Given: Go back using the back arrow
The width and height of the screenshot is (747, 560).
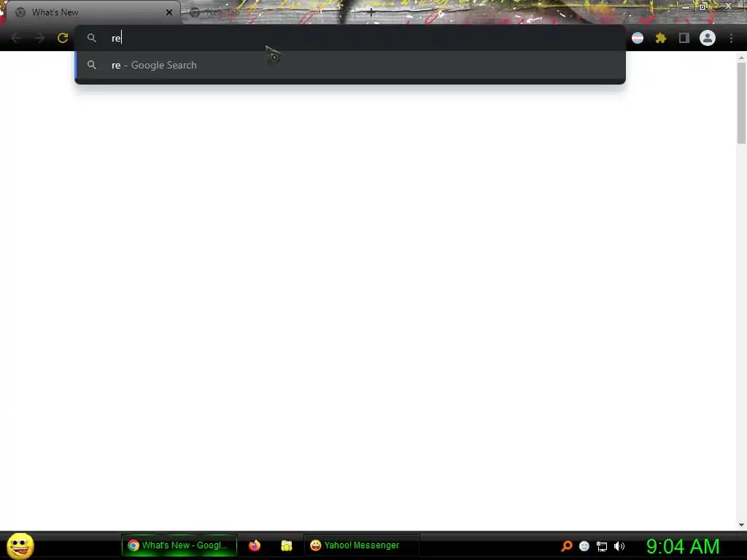Looking at the screenshot, I should (16, 38).
